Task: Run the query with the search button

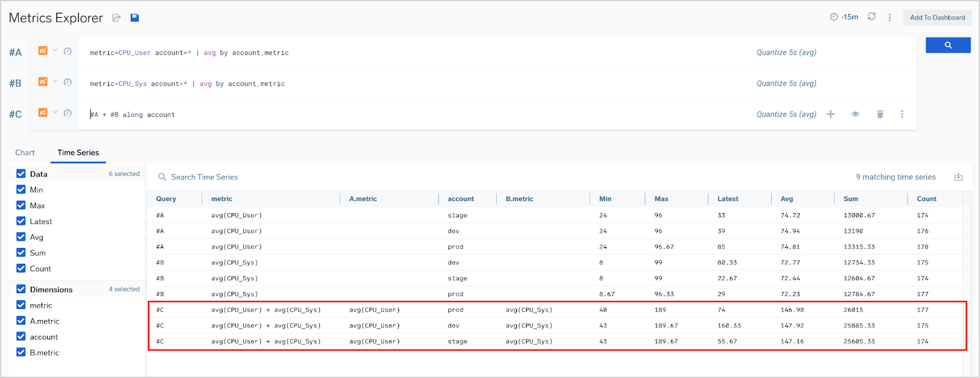Action: 948,45
